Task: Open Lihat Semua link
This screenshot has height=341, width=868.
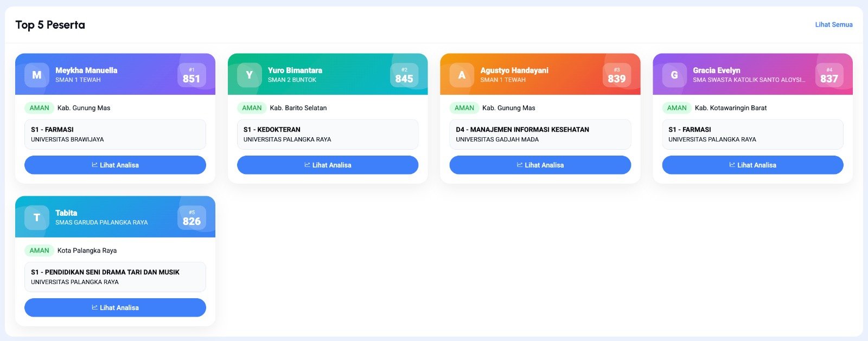Action: coord(833,24)
